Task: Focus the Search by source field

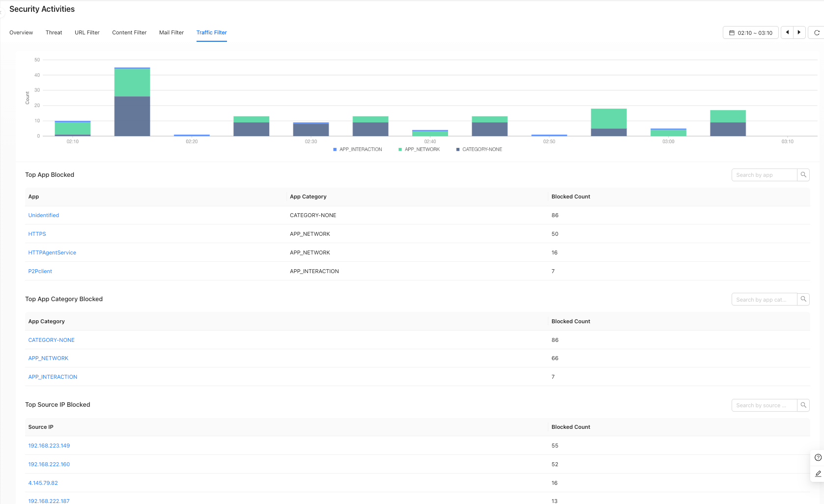Action: coord(764,405)
